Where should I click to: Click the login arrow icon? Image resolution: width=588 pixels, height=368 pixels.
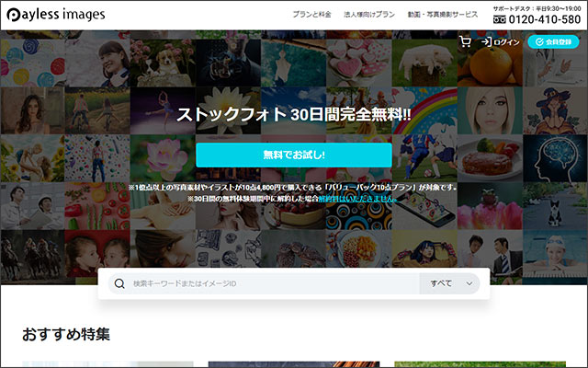(486, 41)
